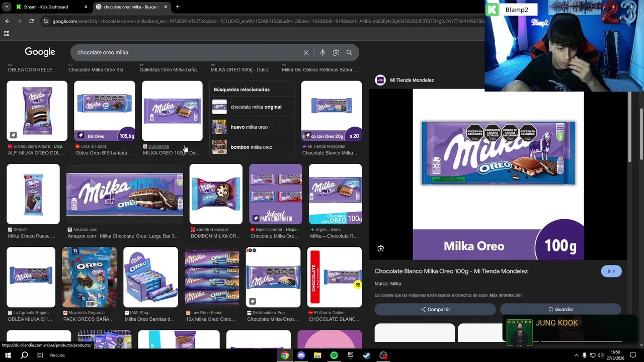Start voice search with the microphone icon
Viewport: 644px width, 362px height.
coord(323,52)
